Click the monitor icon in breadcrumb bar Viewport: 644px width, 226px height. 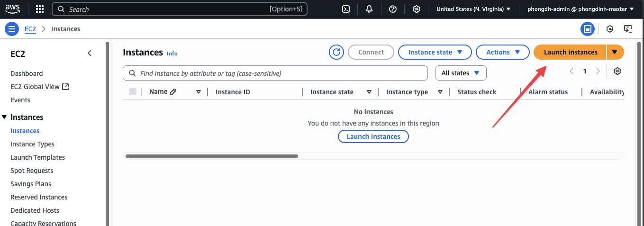tap(628, 29)
